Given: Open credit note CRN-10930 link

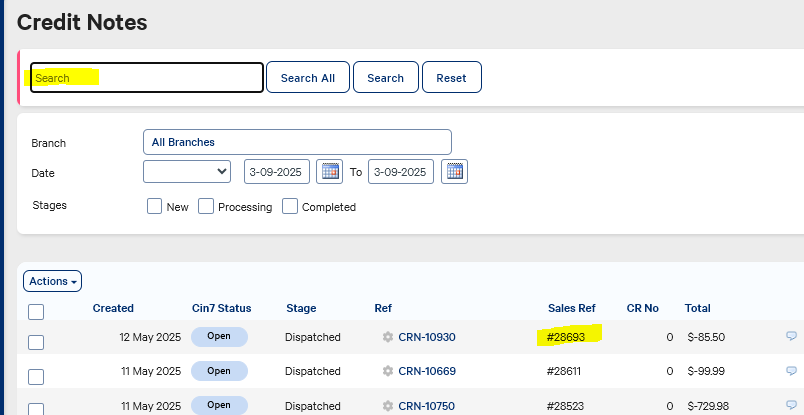Looking at the screenshot, I should click(427, 338).
